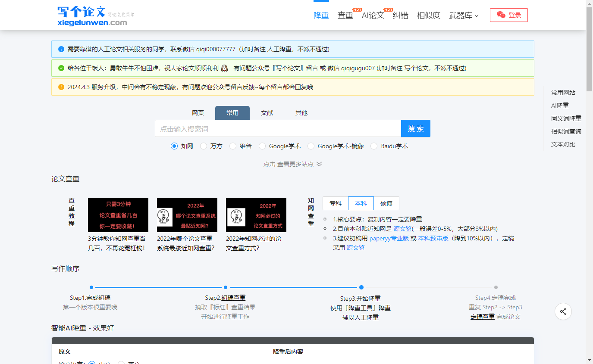
Task: Open the AI论文 navigation item
Action: click(373, 16)
